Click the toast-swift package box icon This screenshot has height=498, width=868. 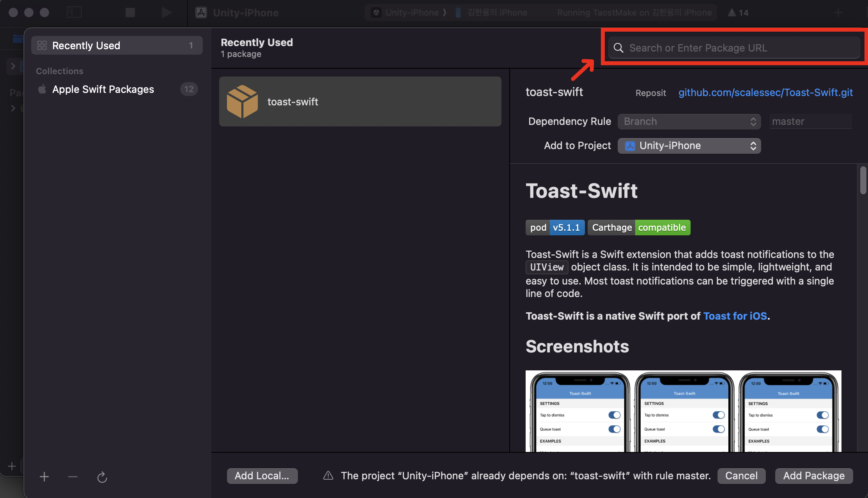(242, 101)
